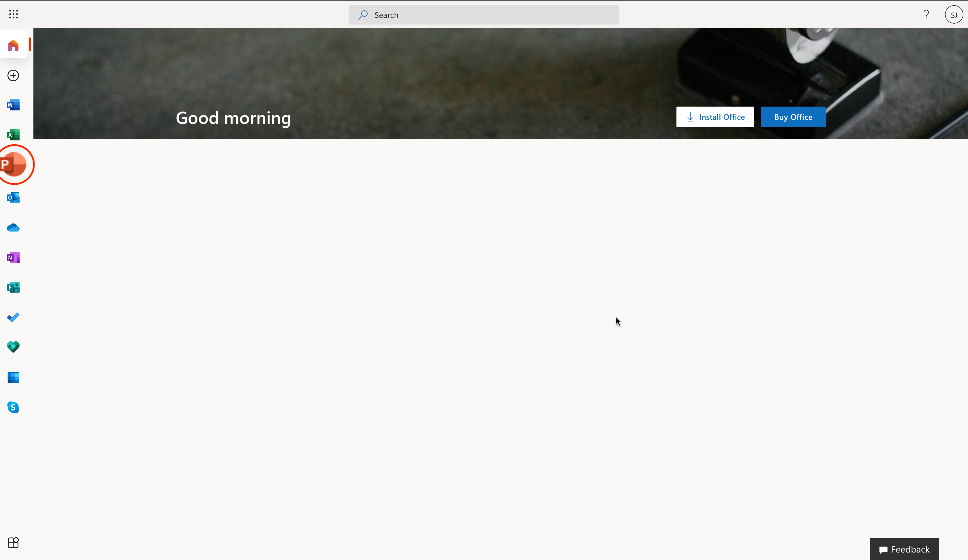This screenshot has height=560, width=968.
Task: Open OneDrive cloud icon
Action: coord(14,228)
